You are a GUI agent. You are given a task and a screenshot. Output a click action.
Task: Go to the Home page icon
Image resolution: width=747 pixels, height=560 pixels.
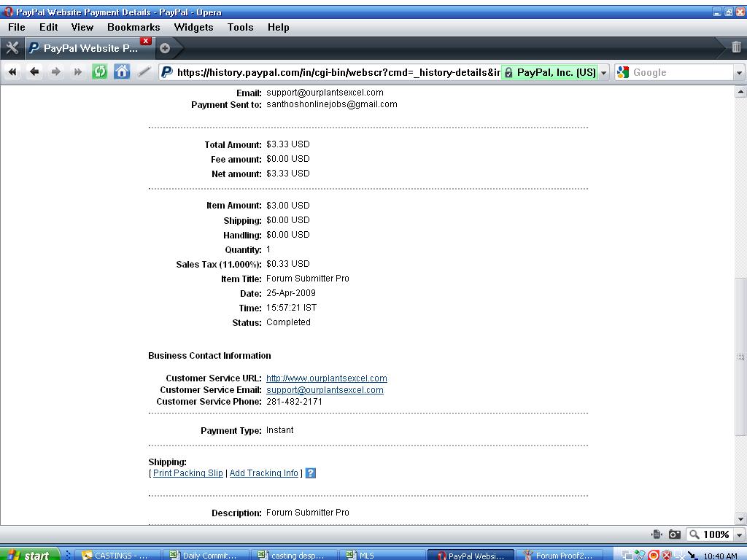[122, 72]
